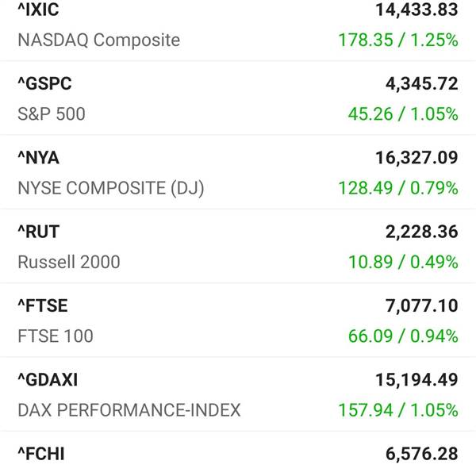Open the ^GDAXI ticker symbol
The height and width of the screenshot is (476, 476).
point(48,380)
